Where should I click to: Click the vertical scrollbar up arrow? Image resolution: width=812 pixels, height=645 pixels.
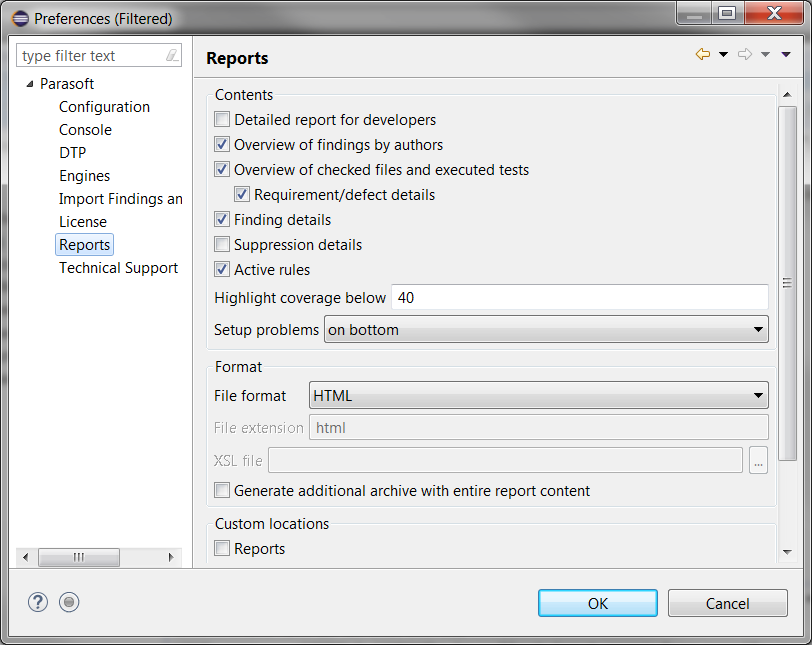pos(787,94)
